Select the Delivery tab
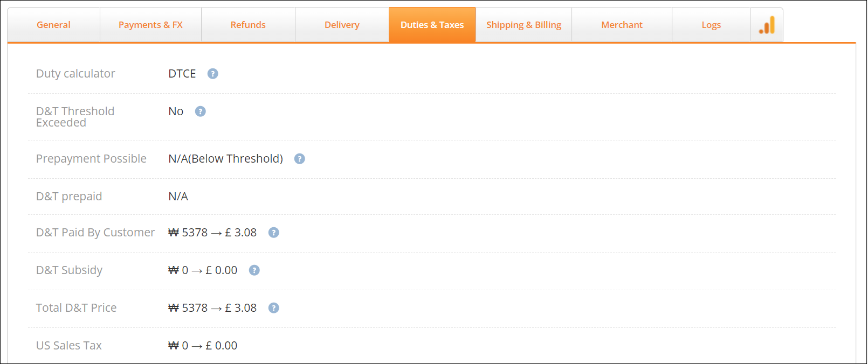868x364 pixels. (342, 25)
